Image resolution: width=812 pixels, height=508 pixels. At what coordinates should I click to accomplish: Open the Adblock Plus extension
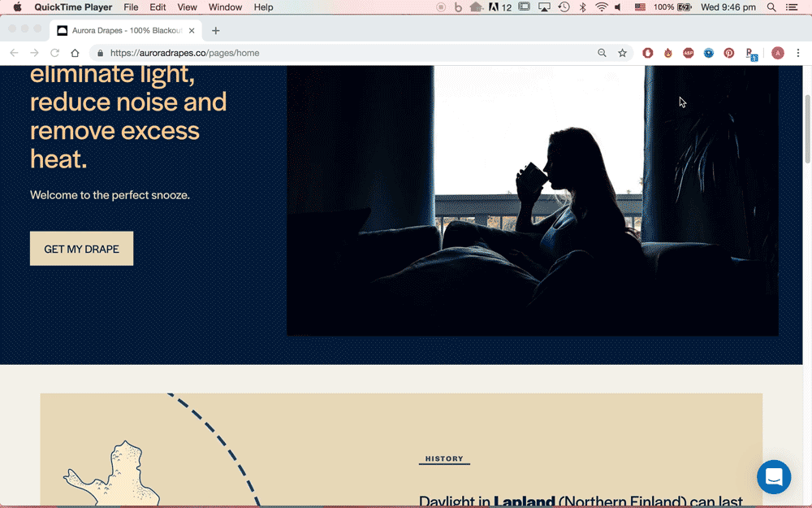click(x=688, y=52)
